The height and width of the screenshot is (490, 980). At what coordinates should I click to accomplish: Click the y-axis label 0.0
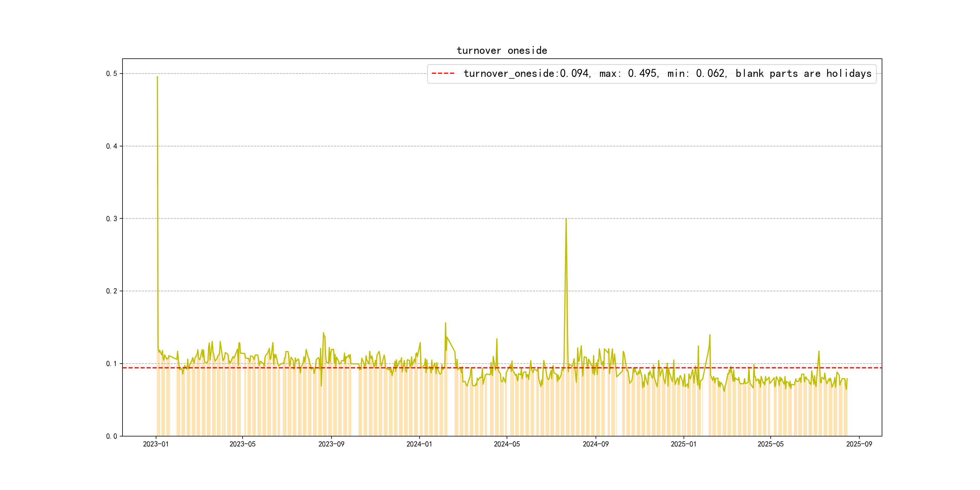(112, 436)
